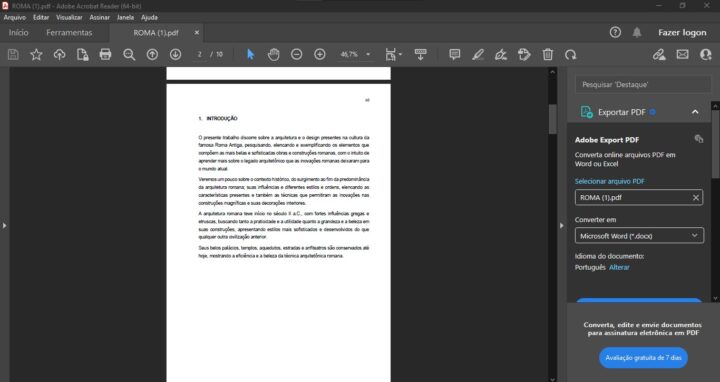Switch to the Ferramentas tab
Image resolution: width=720 pixels, height=382 pixels.
69,33
